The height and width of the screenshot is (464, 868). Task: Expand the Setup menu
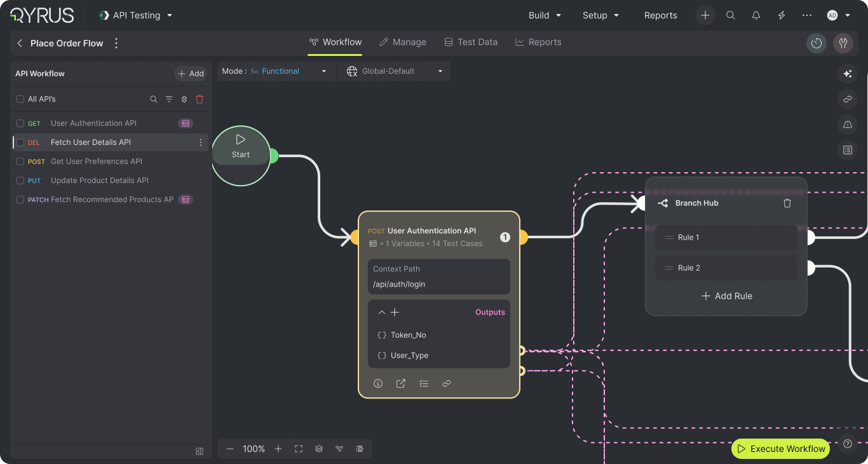[601, 15]
